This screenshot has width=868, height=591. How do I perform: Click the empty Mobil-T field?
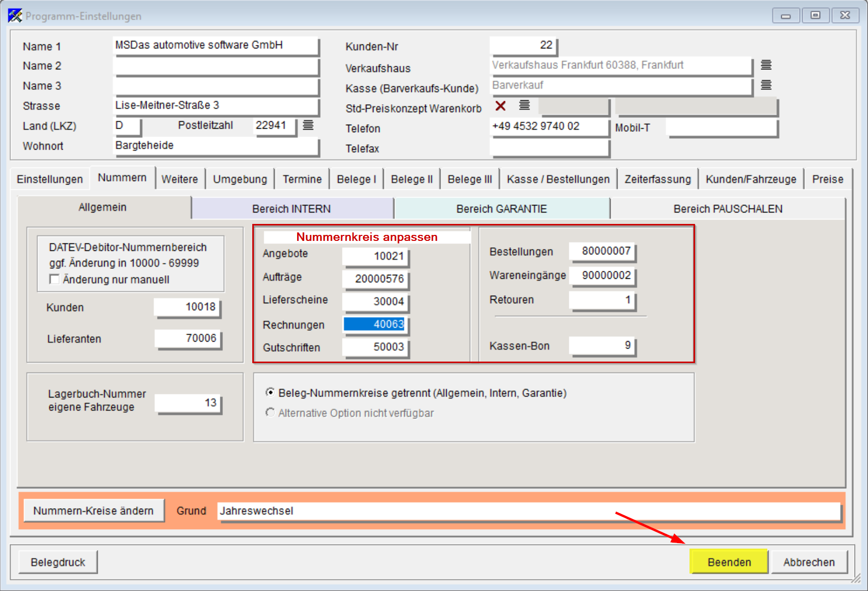tap(721, 127)
